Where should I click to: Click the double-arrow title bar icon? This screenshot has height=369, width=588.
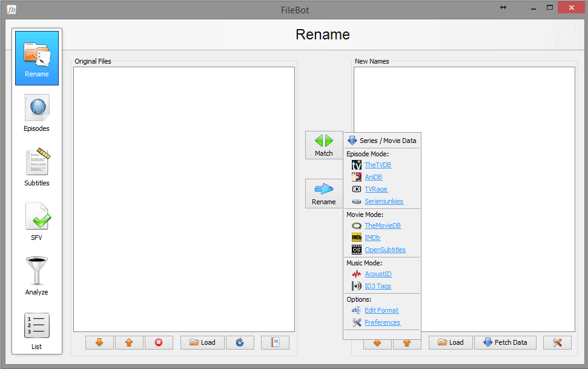point(503,7)
